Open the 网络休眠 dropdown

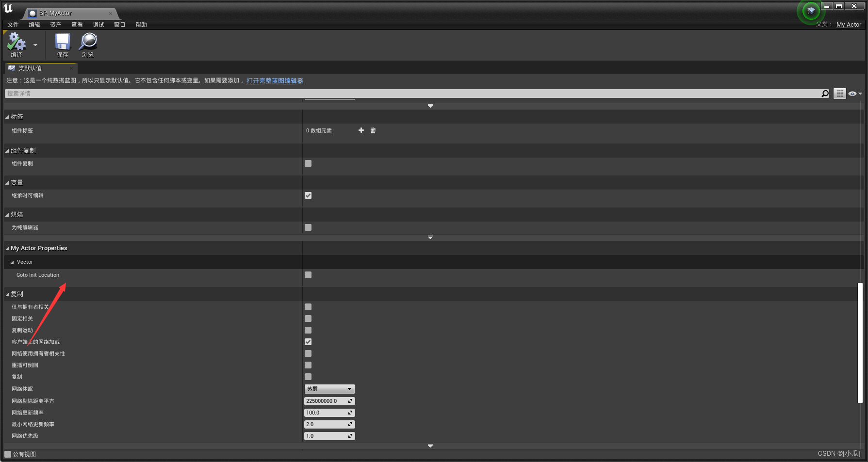click(x=329, y=389)
